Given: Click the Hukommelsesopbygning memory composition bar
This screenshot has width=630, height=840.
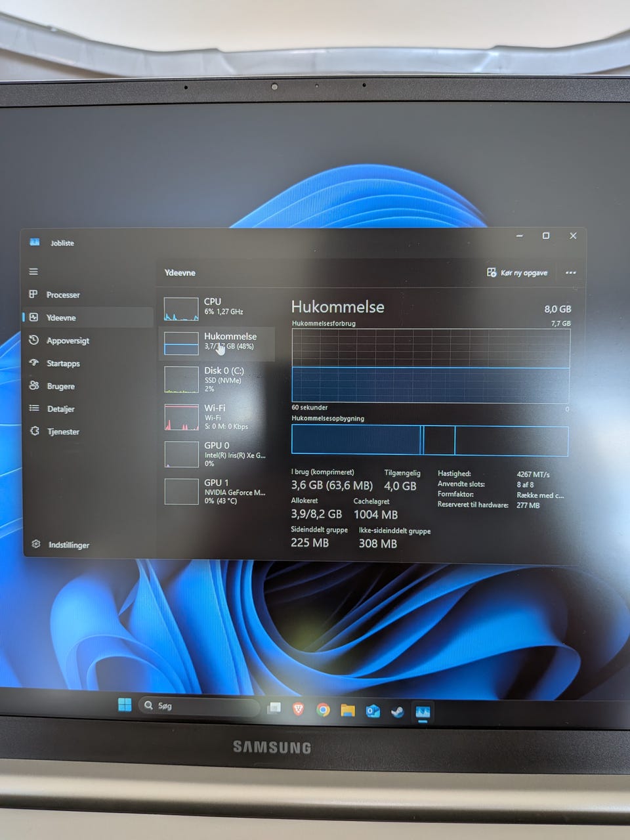Looking at the screenshot, I should [430, 440].
